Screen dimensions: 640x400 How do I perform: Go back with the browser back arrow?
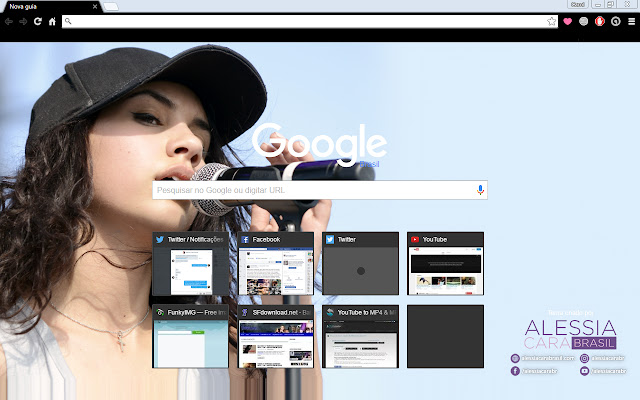(9, 22)
